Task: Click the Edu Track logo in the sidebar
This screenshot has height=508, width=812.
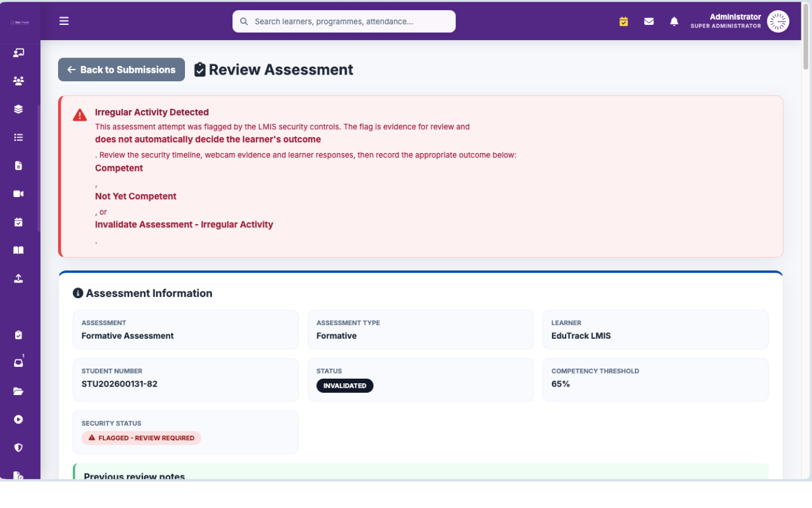Action: click(20, 23)
